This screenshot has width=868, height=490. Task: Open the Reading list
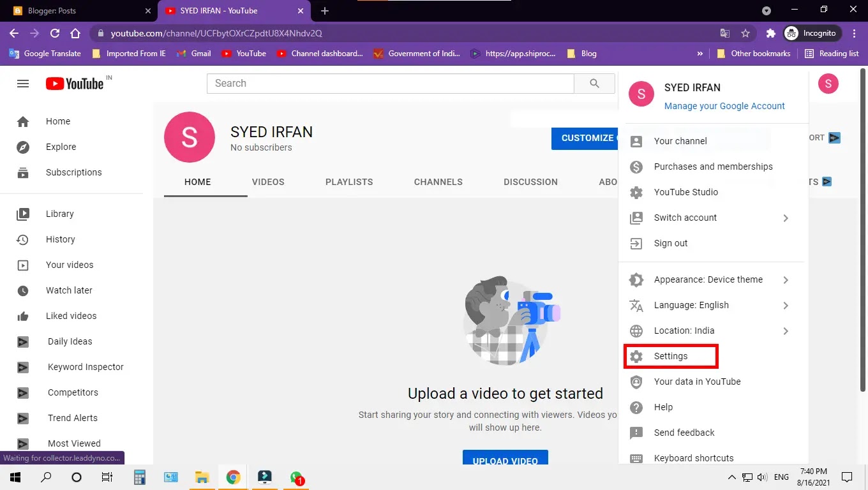point(832,54)
